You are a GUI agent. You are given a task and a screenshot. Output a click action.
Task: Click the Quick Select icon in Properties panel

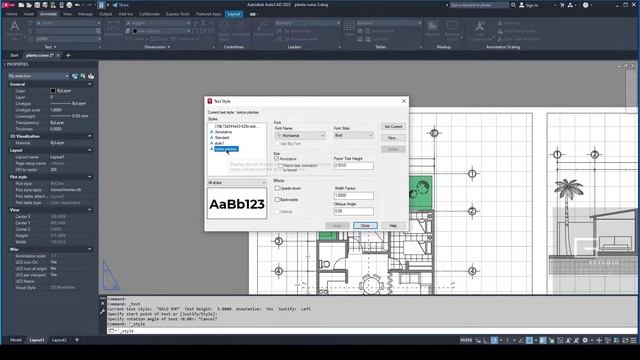click(x=91, y=76)
